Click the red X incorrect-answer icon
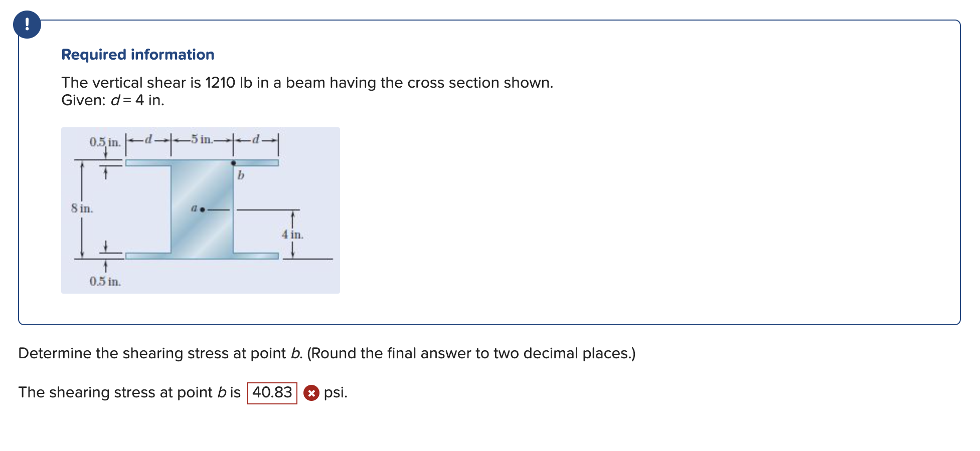980x451 pixels. pyautogui.click(x=312, y=393)
